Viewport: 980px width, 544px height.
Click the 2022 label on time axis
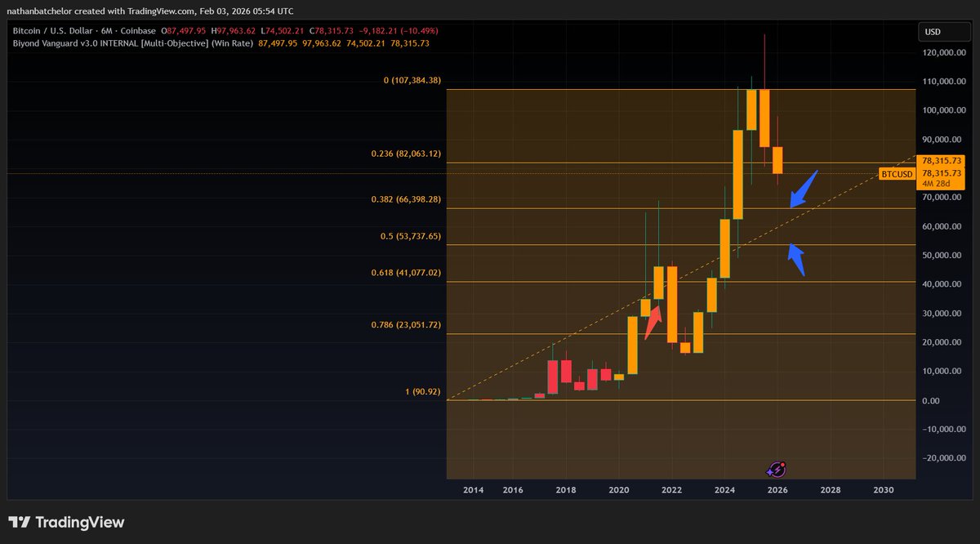pyautogui.click(x=671, y=490)
